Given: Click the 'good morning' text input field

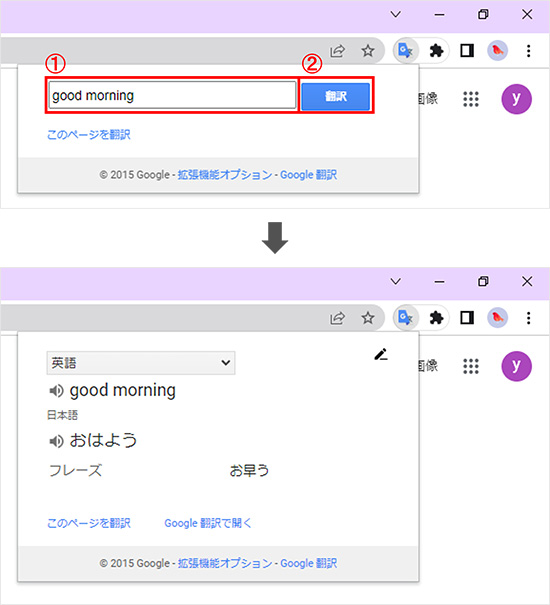Looking at the screenshot, I should click(x=172, y=95).
